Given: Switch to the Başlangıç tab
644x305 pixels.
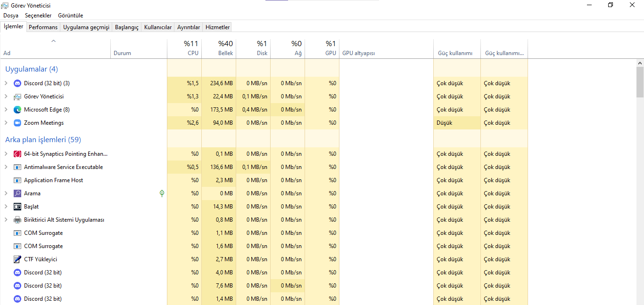Looking at the screenshot, I should pos(127,27).
